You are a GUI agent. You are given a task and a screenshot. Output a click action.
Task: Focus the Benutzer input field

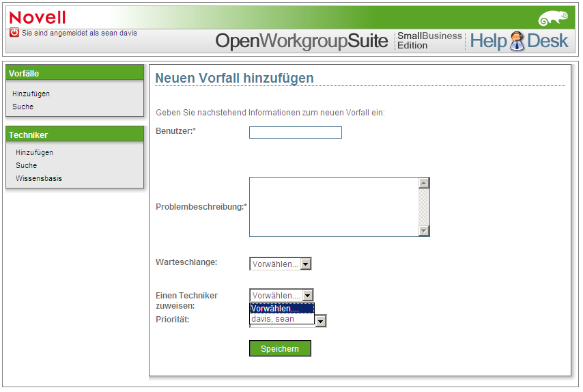point(295,132)
